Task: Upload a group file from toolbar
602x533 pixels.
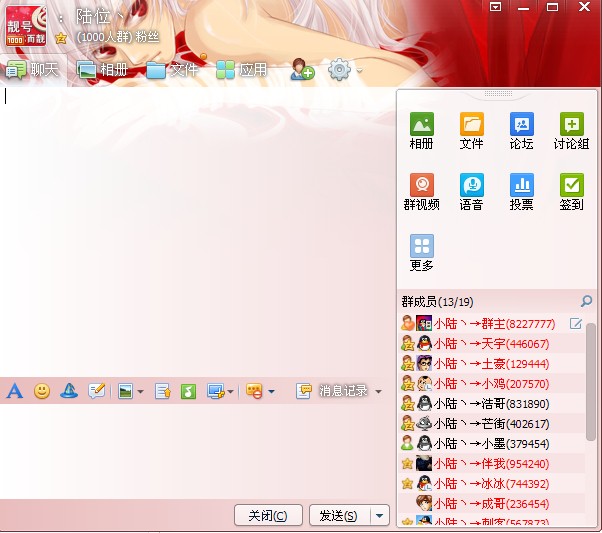Action: point(163,391)
